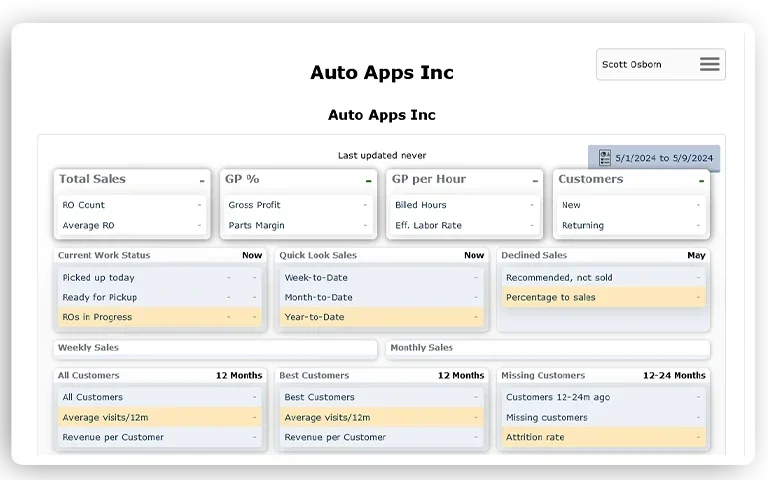This screenshot has height=480, width=768.
Task: Click the RO Count row
Action: pyautogui.click(x=132, y=205)
